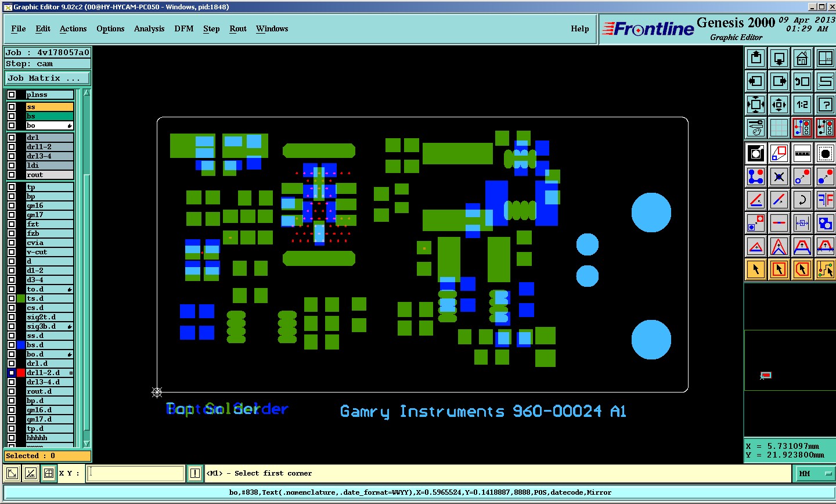Select the bs layer name
Screen dimensions: 836x504
pos(49,116)
